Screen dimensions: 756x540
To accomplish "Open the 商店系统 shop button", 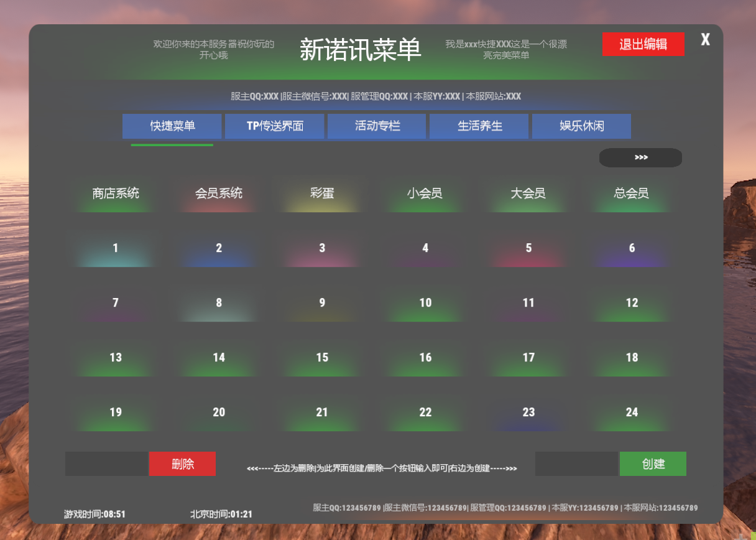I will pyautogui.click(x=116, y=194).
